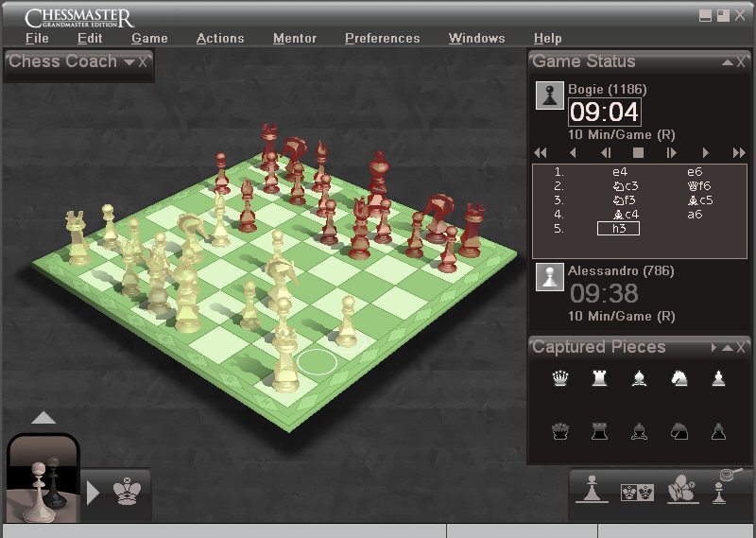Image resolution: width=756 pixels, height=538 pixels.
Task: Click captured white pawn icon
Action: (718, 378)
